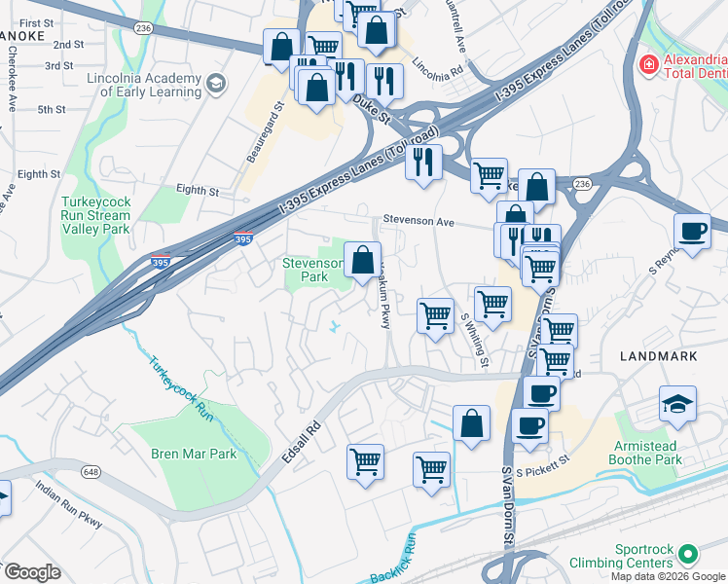
Task: Click the Lincolnia Rd label
Action: (437, 70)
